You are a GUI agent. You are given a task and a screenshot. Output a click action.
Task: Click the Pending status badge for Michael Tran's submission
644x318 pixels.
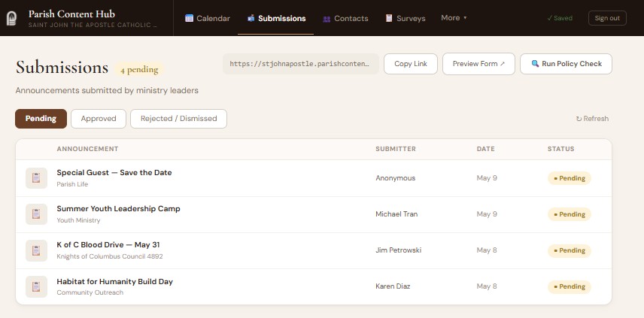click(x=570, y=214)
